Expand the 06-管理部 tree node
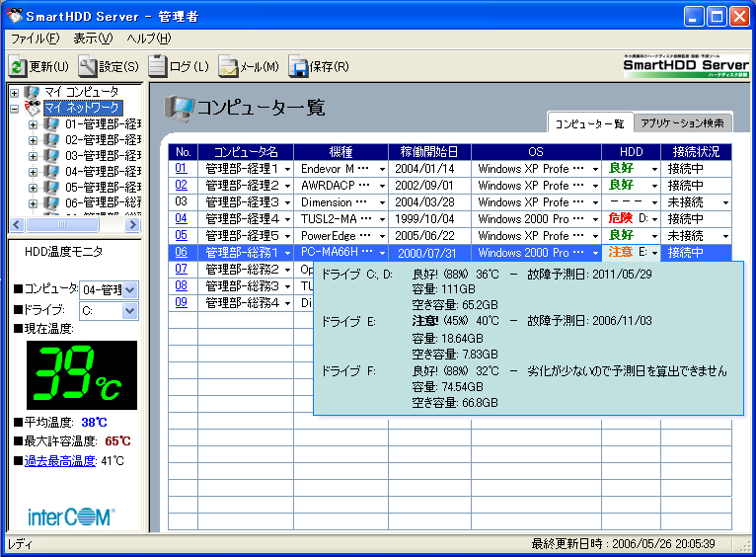Screen dimensions: 756x557 33,203
